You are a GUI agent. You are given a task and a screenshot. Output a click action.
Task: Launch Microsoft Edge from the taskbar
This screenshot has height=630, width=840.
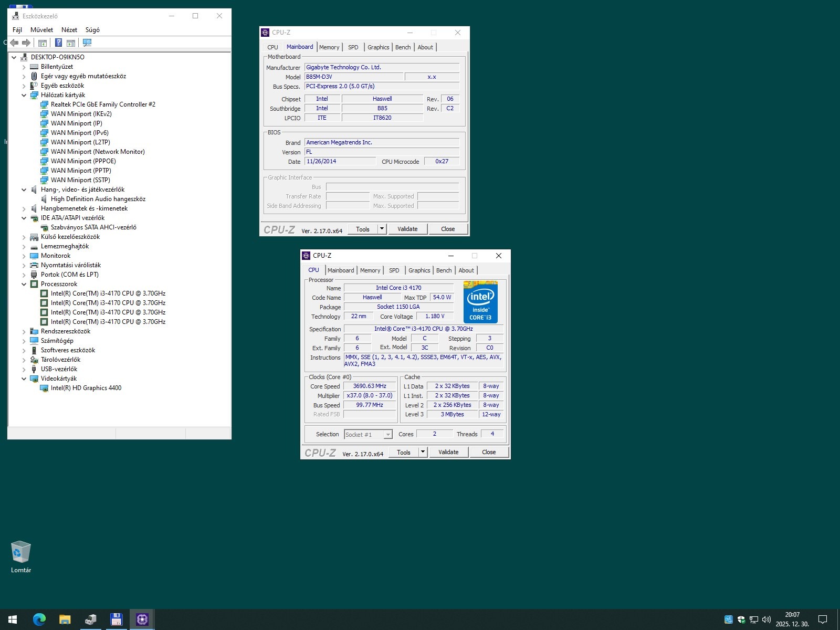pos(39,619)
